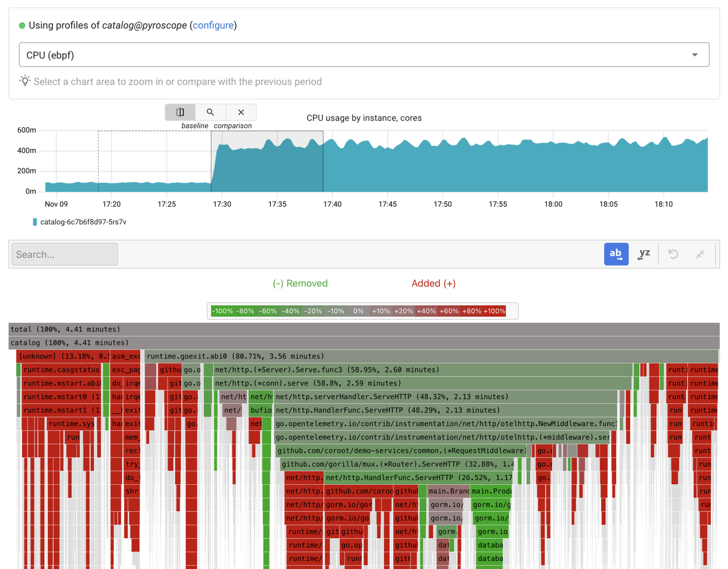This screenshot has height=569, width=728.
Task: Click the Search input field
Action: [x=64, y=254]
